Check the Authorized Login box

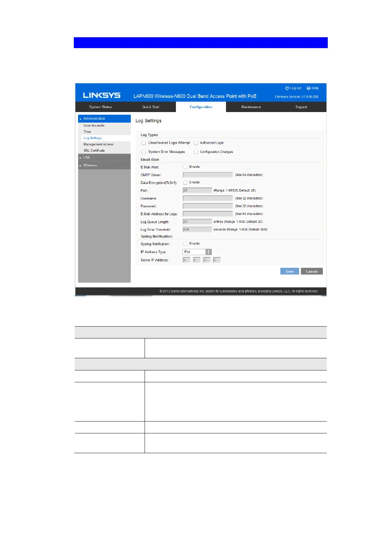point(196,143)
